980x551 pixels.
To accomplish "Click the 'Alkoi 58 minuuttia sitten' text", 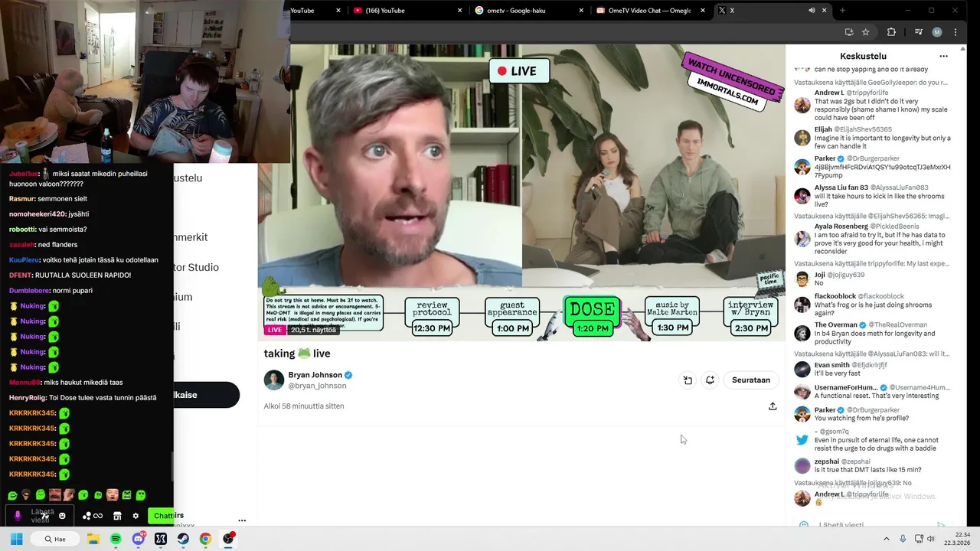I will [304, 406].
